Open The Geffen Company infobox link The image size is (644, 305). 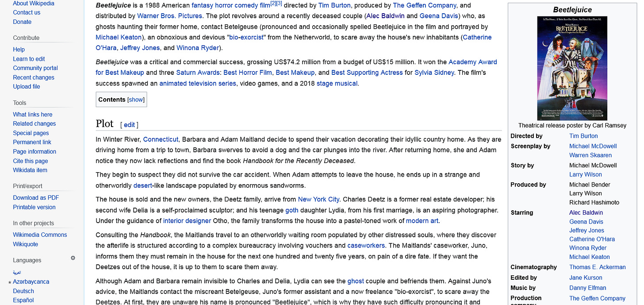(597, 299)
